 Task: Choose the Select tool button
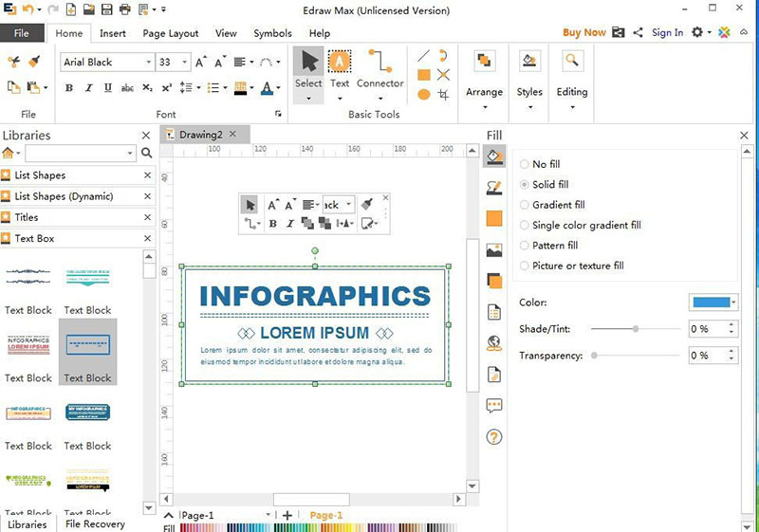pos(308,75)
